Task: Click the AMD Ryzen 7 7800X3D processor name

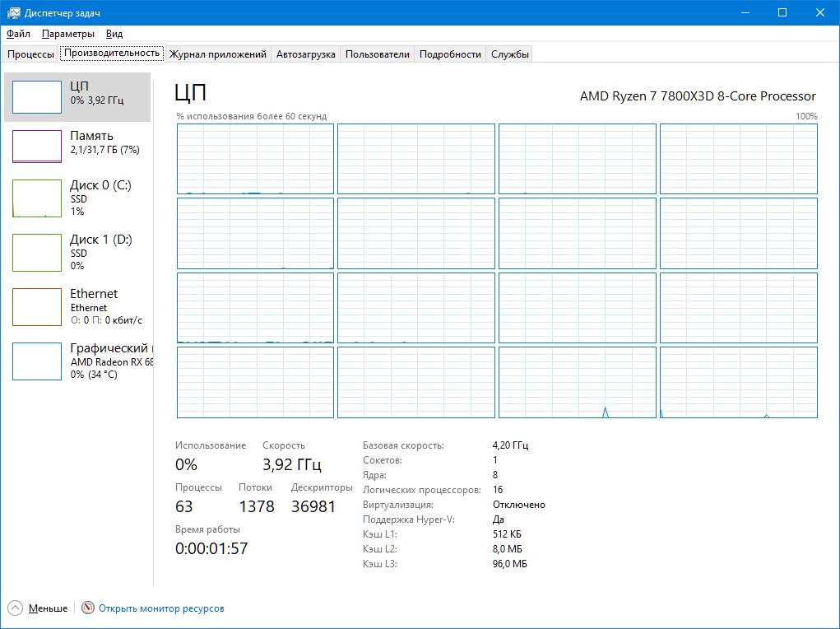Action: pos(698,96)
